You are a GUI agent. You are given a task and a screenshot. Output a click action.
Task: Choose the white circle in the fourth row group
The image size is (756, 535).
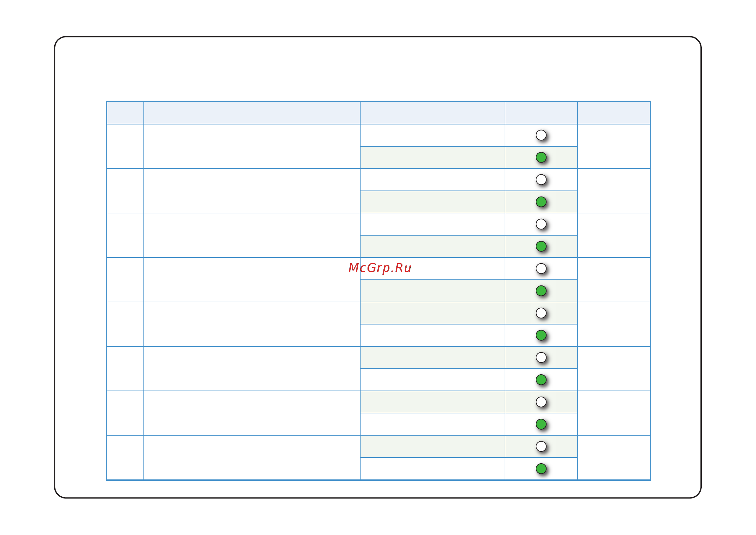541,269
